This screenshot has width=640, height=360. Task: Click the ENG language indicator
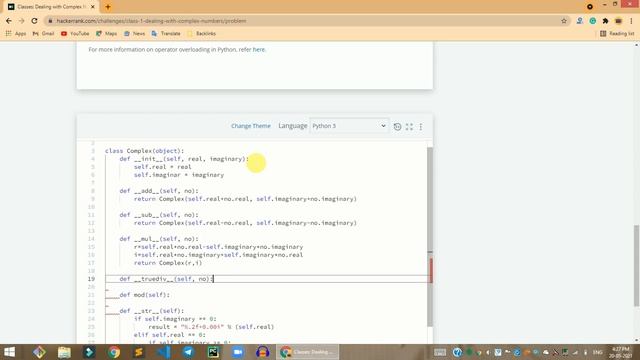pos(598,352)
